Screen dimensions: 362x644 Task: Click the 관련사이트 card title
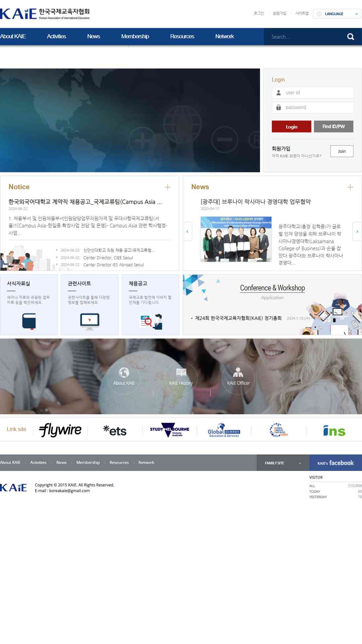[x=79, y=283]
